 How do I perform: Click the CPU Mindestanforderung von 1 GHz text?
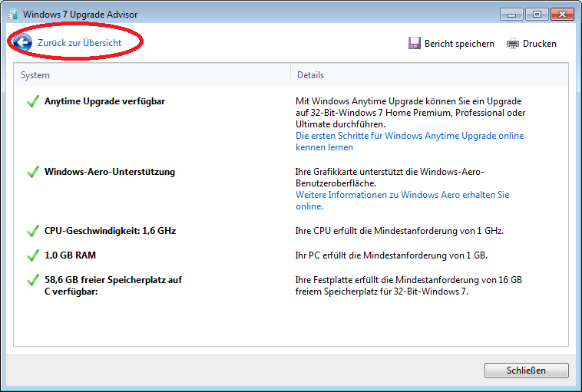point(399,231)
